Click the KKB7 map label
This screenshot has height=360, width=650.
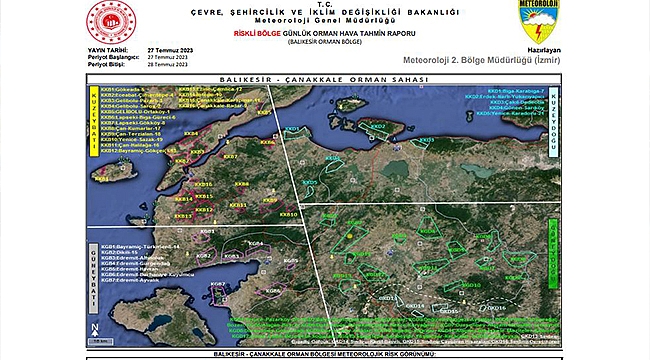tap(230, 157)
